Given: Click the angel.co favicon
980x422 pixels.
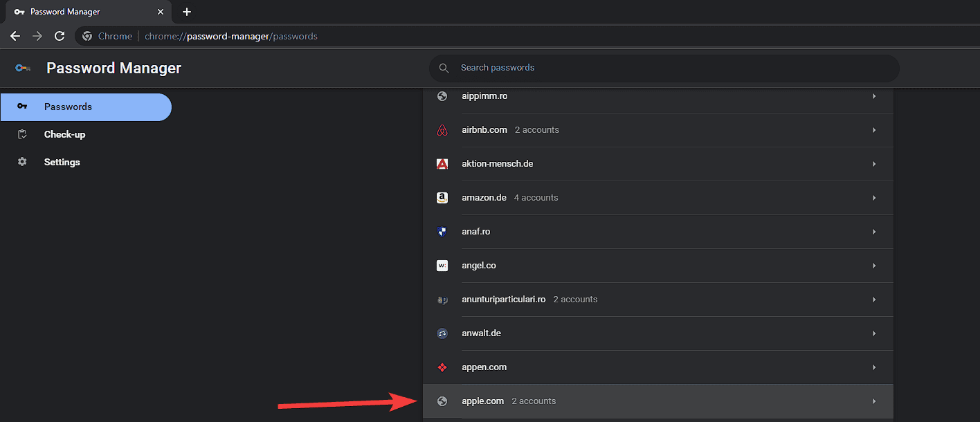Looking at the screenshot, I should tap(442, 266).
